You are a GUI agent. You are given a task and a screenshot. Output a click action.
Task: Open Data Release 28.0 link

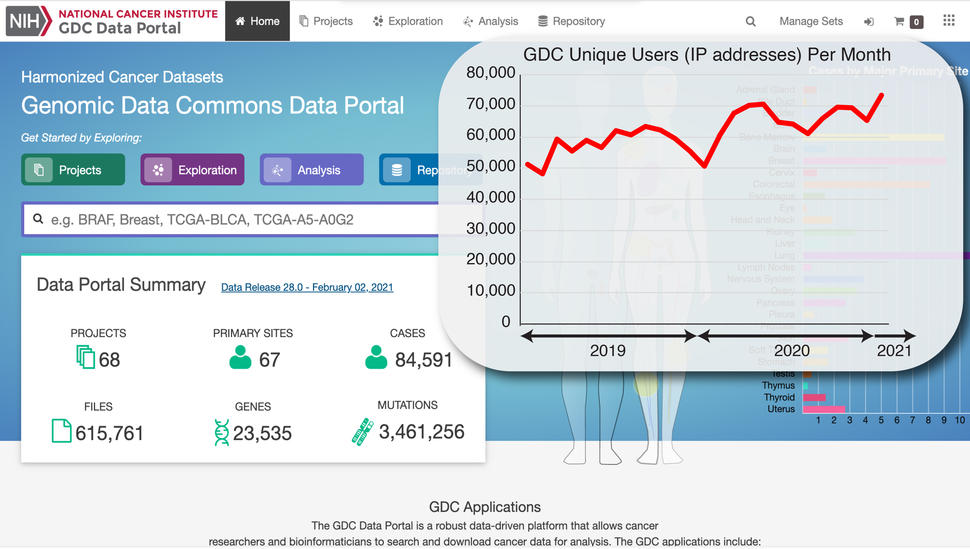click(307, 287)
